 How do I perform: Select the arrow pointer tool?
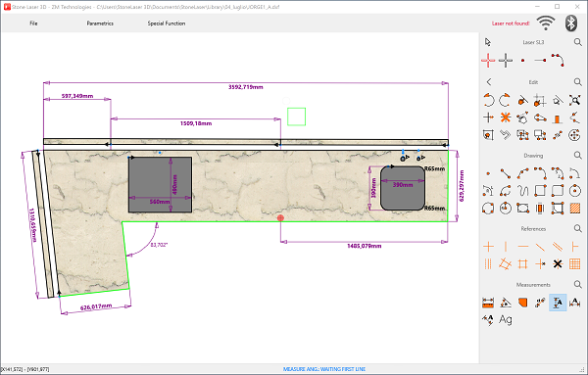487,42
